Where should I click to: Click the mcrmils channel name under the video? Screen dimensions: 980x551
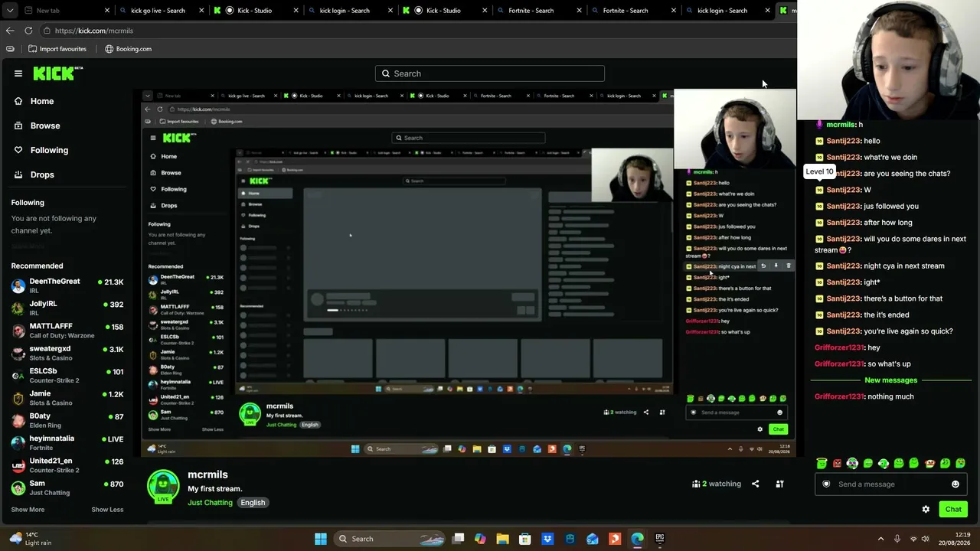click(207, 474)
